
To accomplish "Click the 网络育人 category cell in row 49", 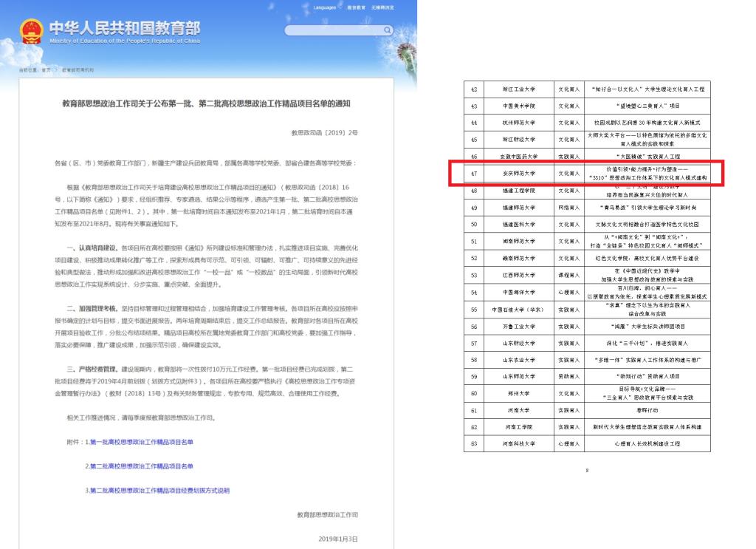I will [569, 208].
